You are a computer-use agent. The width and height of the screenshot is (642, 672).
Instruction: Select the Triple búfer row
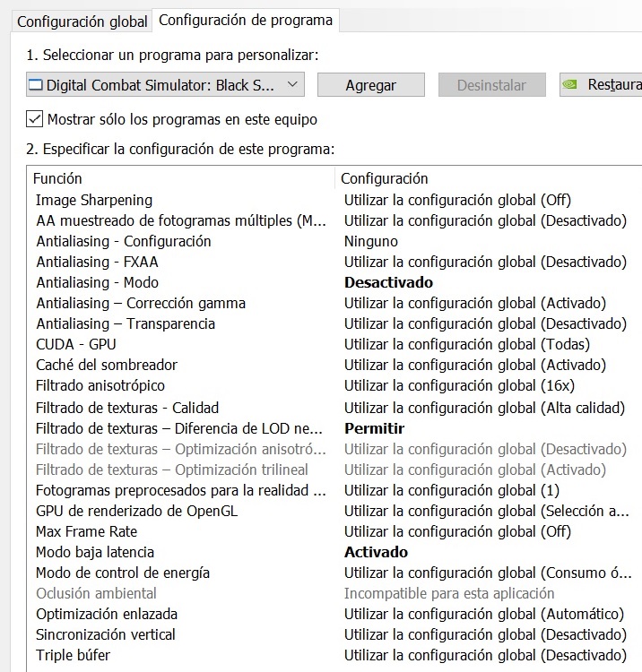(334, 655)
